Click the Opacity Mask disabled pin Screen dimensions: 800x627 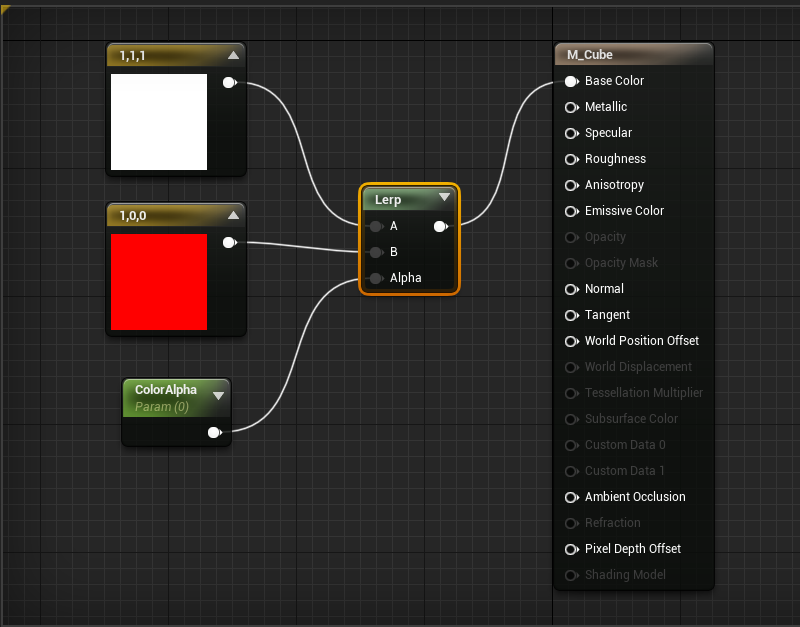point(571,263)
